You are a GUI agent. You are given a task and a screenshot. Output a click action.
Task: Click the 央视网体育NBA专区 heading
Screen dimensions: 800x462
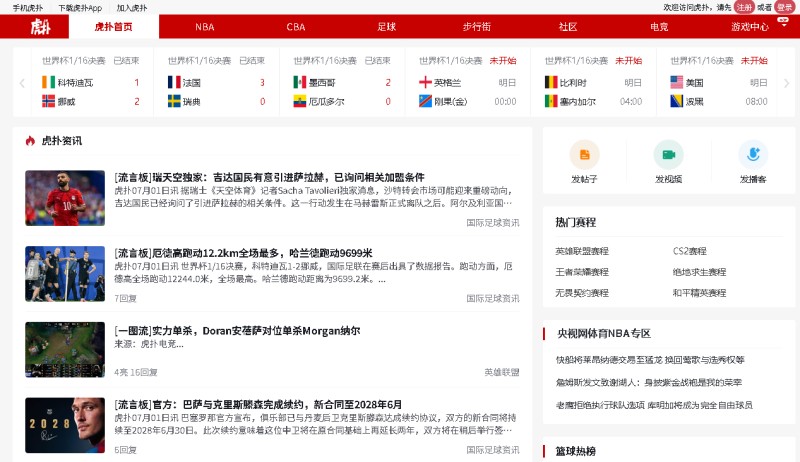[604, 333]
